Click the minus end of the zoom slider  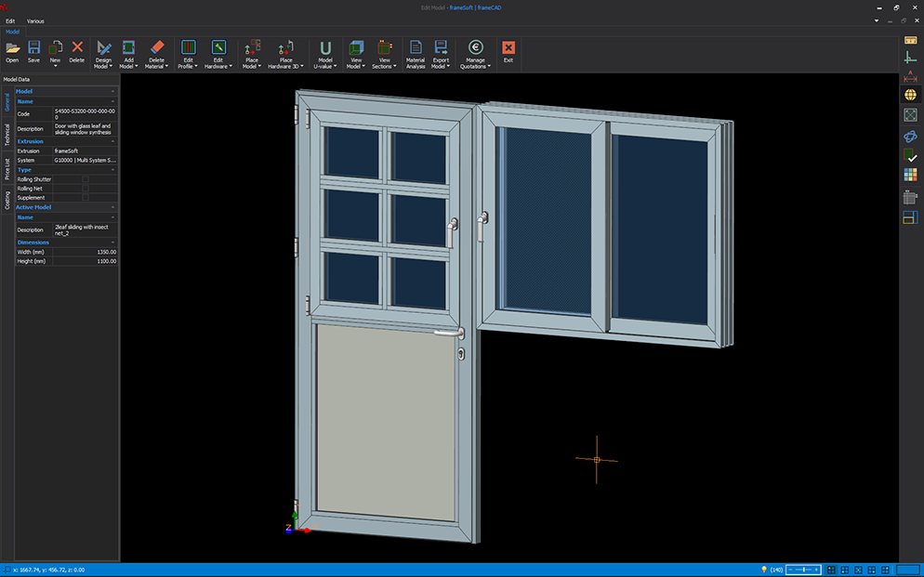coord(790,570)
